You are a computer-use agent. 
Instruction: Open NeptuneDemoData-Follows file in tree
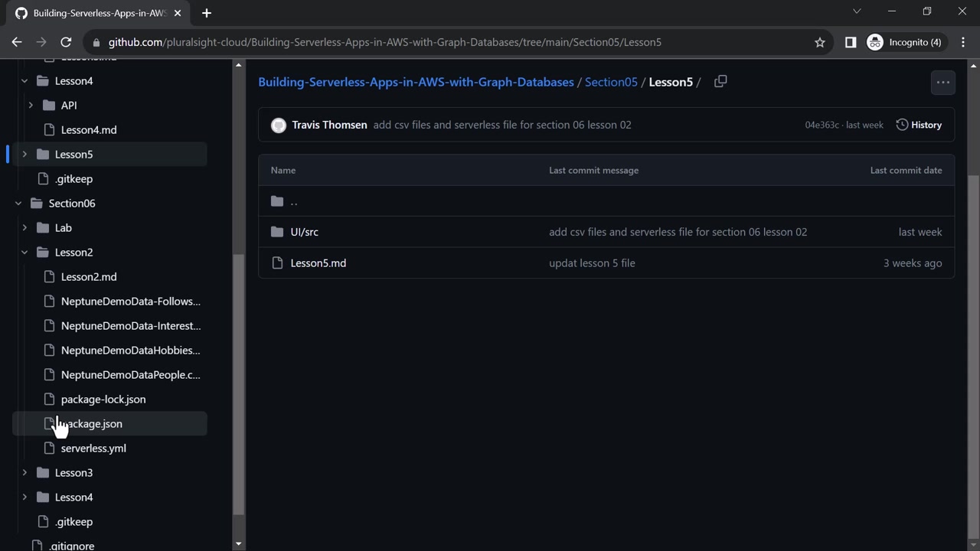(131, 302)
